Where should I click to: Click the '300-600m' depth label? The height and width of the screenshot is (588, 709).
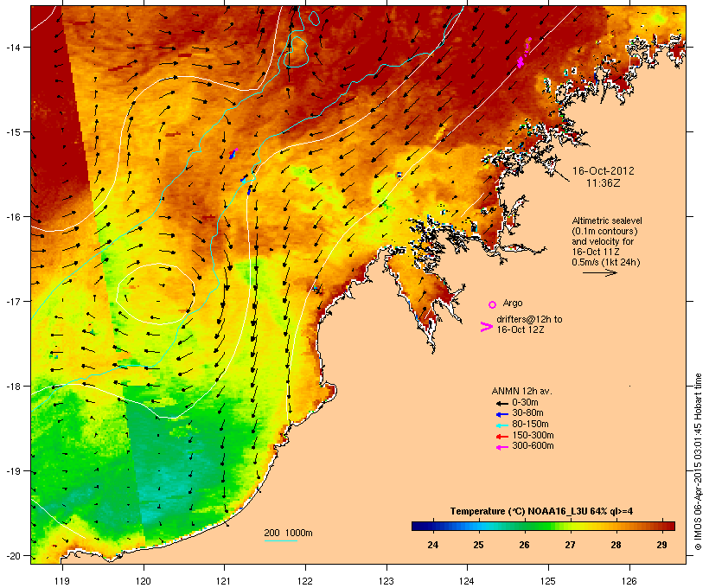533,446
